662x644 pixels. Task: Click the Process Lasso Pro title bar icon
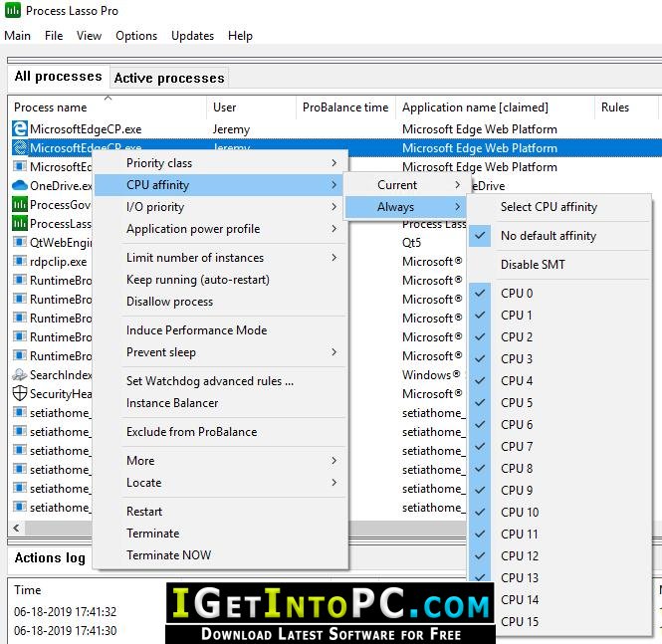click(x=13, y=11)
